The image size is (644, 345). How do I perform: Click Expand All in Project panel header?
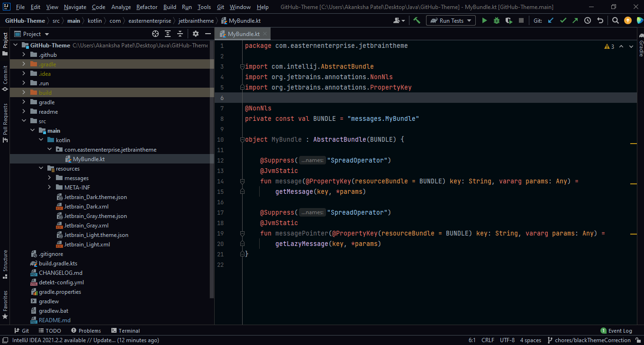(x=168, y=34)
